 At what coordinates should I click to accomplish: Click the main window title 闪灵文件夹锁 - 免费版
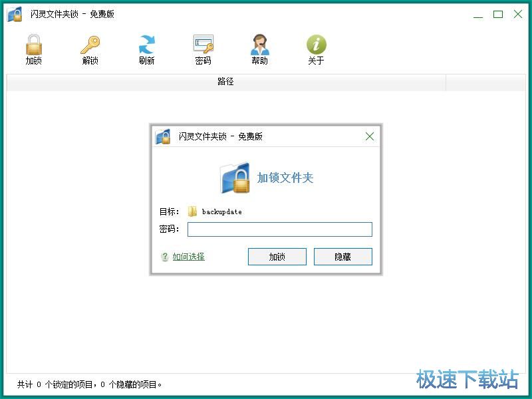point(72,14)
